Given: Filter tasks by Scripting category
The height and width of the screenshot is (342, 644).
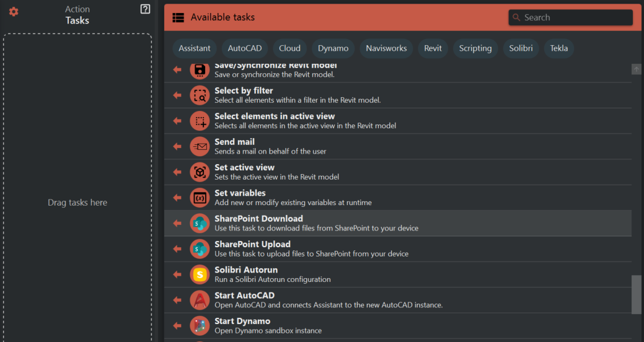Looking at the screenshot, I should click(475, 48).
